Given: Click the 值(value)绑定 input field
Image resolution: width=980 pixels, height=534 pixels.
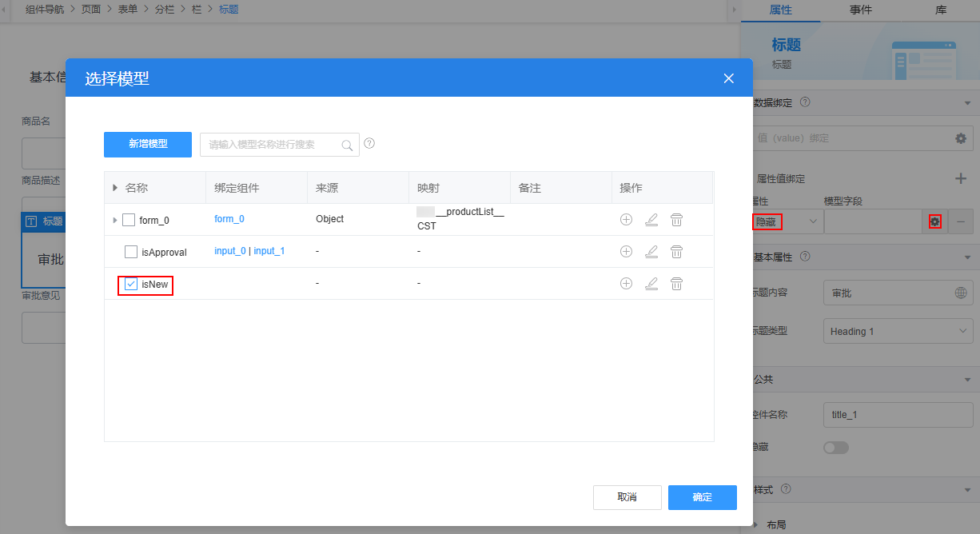Looking at the screenshot, I should point(851,138).
